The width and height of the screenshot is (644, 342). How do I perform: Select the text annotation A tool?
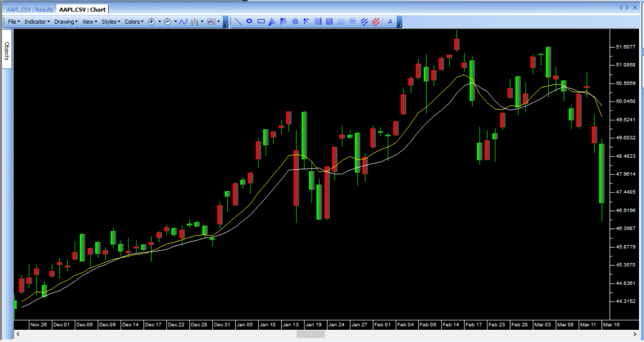click(x=390, y=22)
